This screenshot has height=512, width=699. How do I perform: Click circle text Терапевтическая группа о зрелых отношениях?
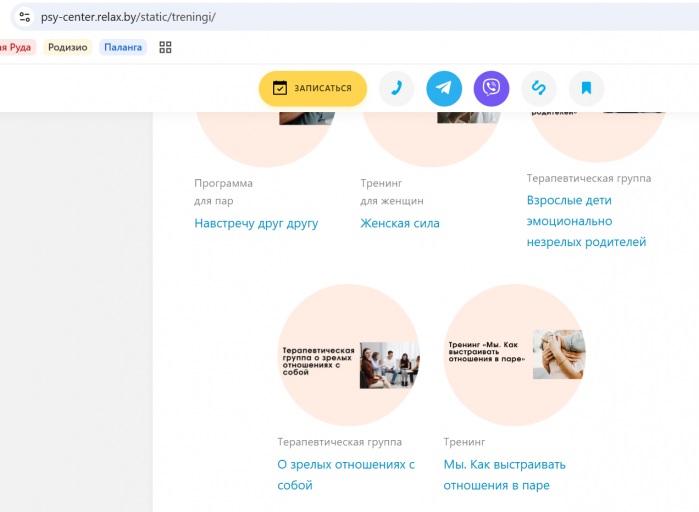(x=318, y=361)
